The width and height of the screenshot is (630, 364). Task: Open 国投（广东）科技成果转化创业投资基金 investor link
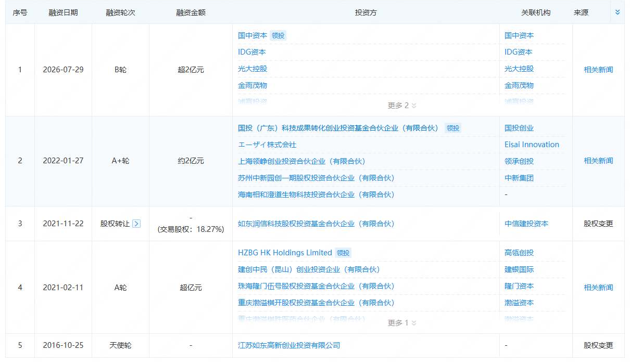coord(339,128)
